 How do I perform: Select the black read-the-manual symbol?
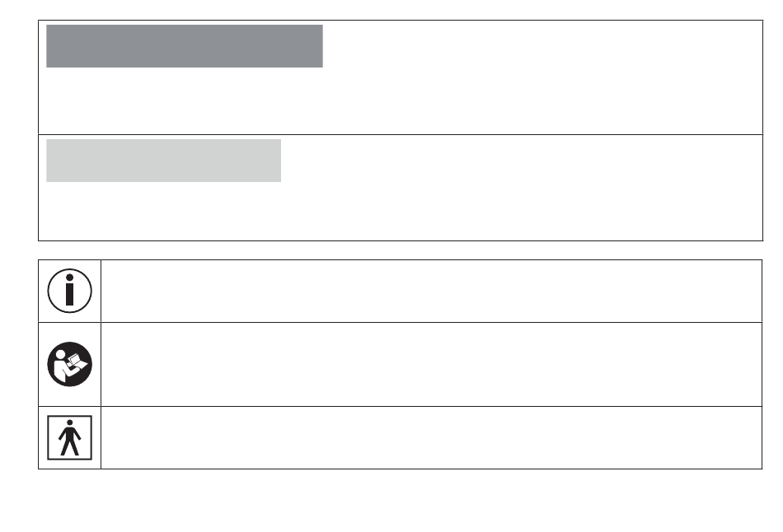click(69, 364)
